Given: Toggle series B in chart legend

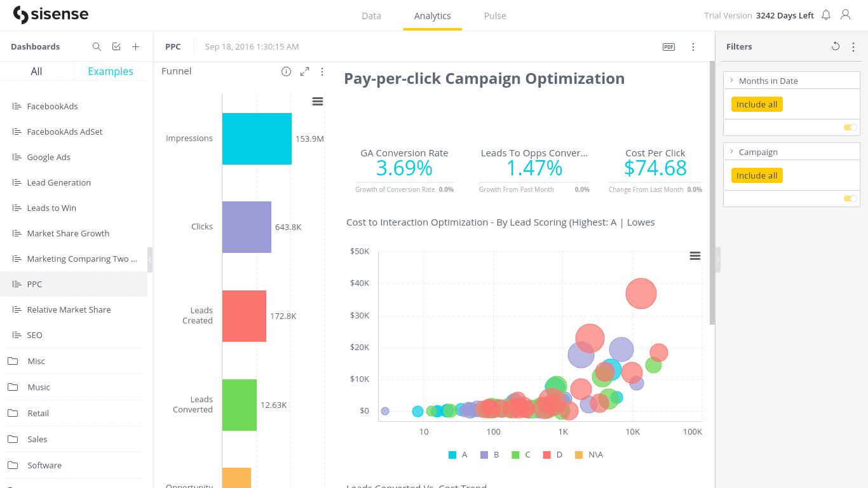Looking at the screenshot, I should click(490, 455).
